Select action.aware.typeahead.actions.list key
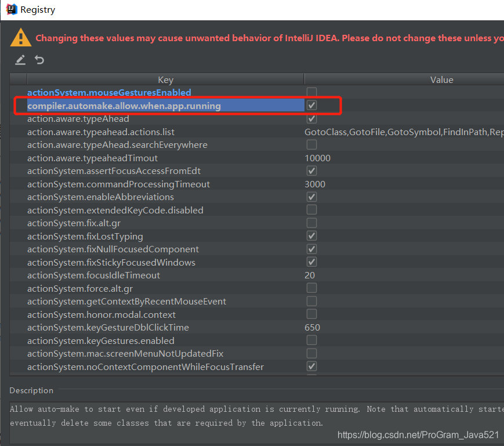504x446 pixels. click(x=101, y=132)
